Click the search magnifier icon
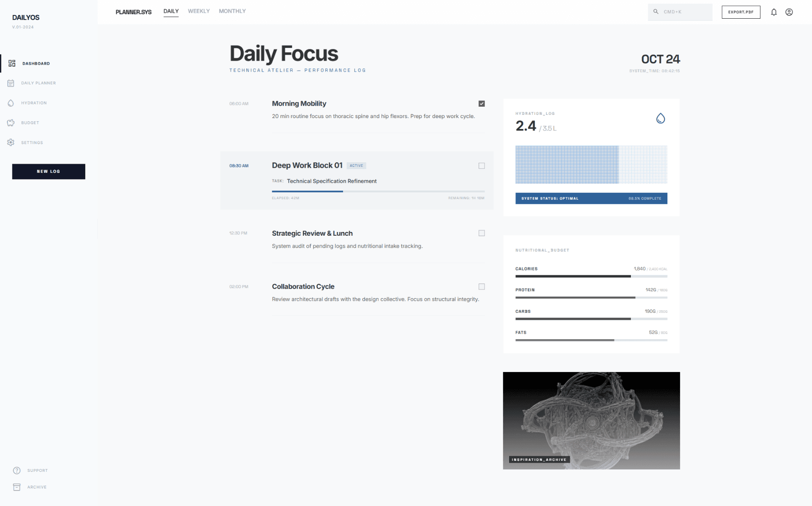Viewport: 812px width, 506px height. (x=656, y=11)
